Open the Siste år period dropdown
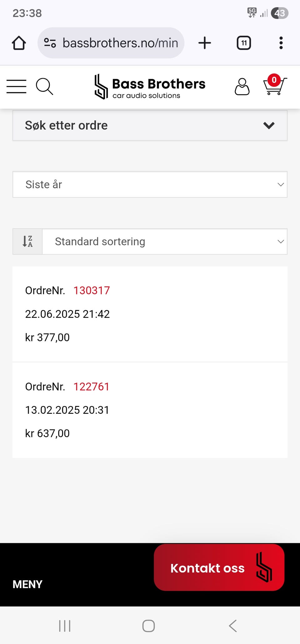Screen dimensions: 300x644 coord(150,185)
